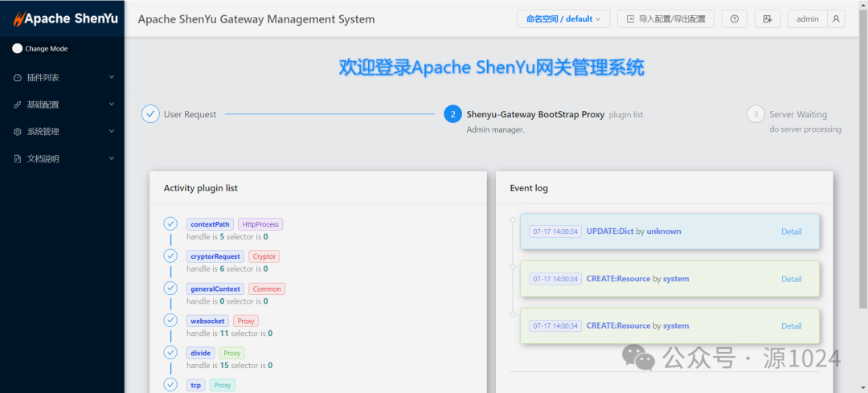
Task: Select the User Request step checkmark
Action: (150, 114)
